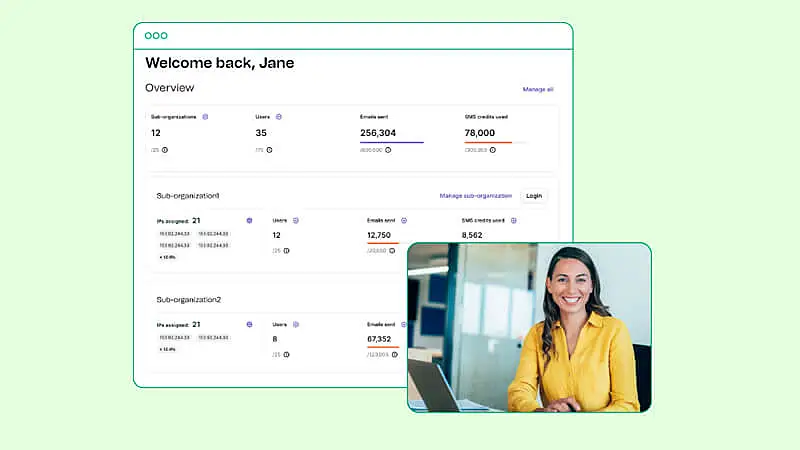
Task: Expand the '+ 10 IPs' list in Sub-organization1
Action: [166, 257]
